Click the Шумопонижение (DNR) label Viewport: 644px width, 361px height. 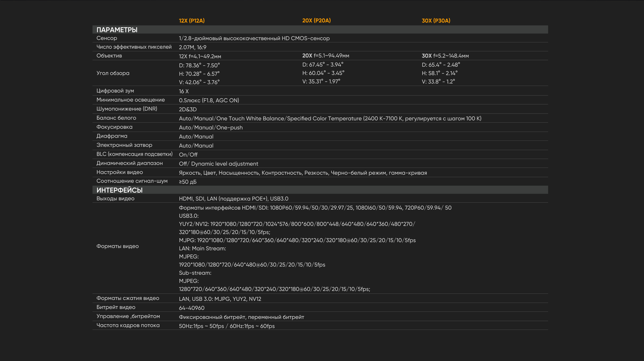coord(127,109)
